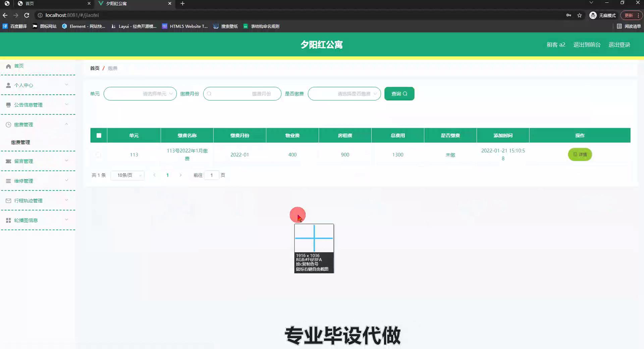The width and height of the screenshot is (644, 349).
Task: Expand the 公告信息管理 menu
Action: point(38,105)
